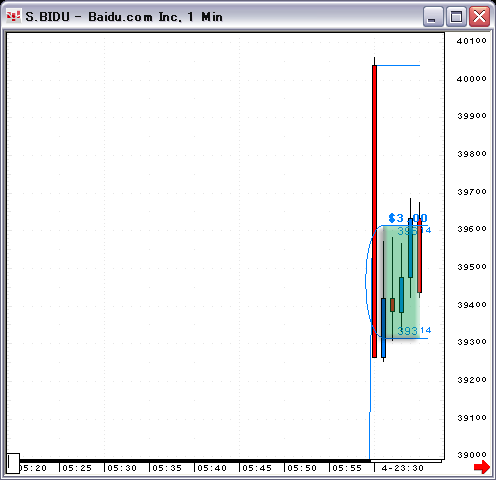Image resolution: width=496 pixels, height=480 pixels.
Task: Click the lower 393 14 price label
Action: 414,331
